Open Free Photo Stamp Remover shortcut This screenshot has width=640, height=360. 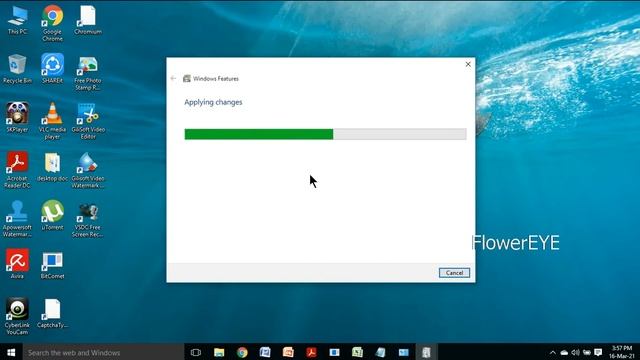coord(88,72)
